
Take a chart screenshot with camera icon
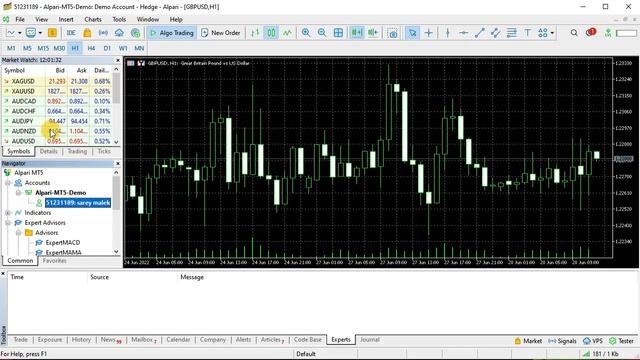point(392,33)
